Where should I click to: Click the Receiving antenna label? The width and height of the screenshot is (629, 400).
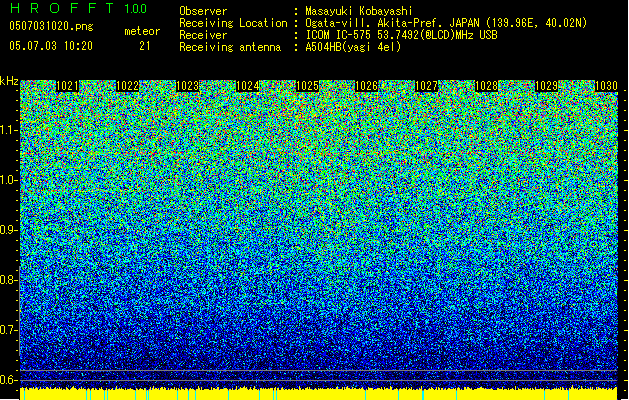(x=230, y=47)
